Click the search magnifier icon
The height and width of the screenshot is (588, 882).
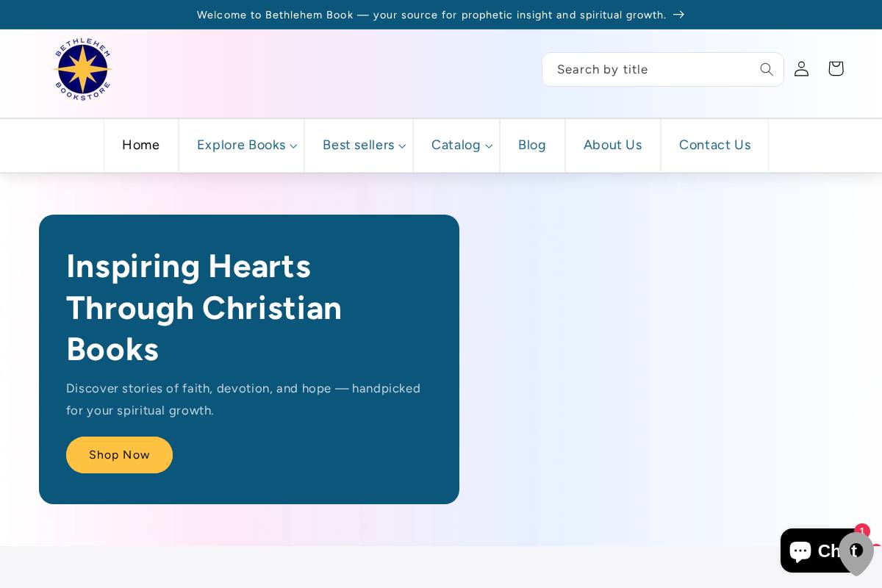pos(767,69)
